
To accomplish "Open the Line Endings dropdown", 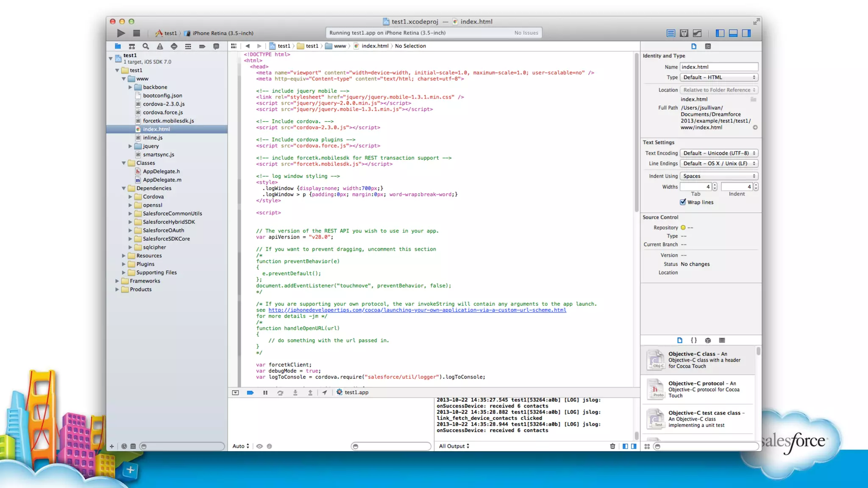I will pos(719,164).
